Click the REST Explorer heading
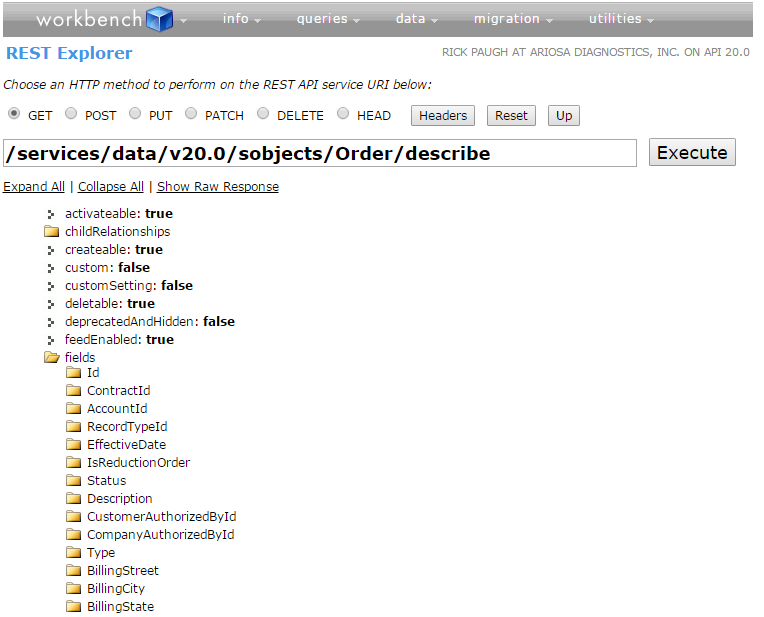The width and height of the screenshot is (764, 617). pos(69,53)
